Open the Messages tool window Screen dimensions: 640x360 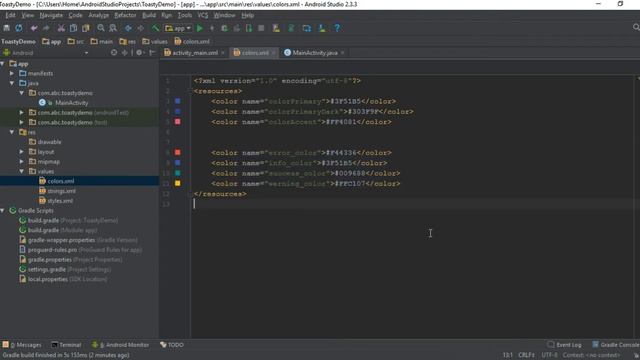(x=22, y=345)
